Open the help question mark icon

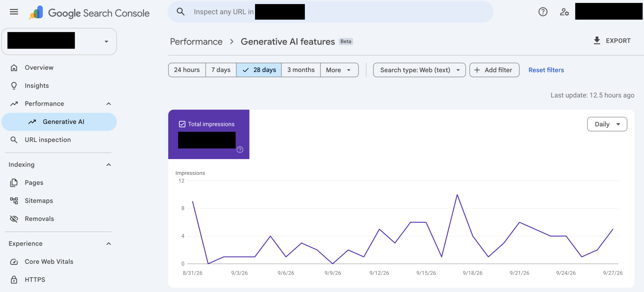[x=543, y=12]
